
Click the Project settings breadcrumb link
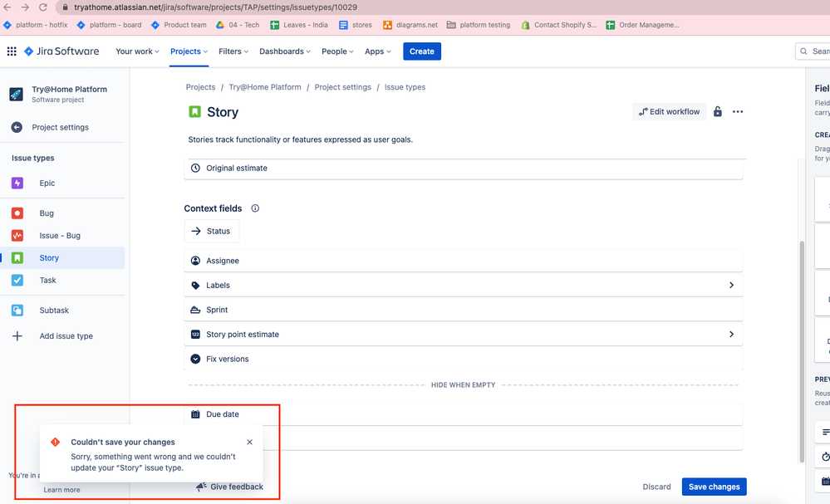tap(342, 87)
